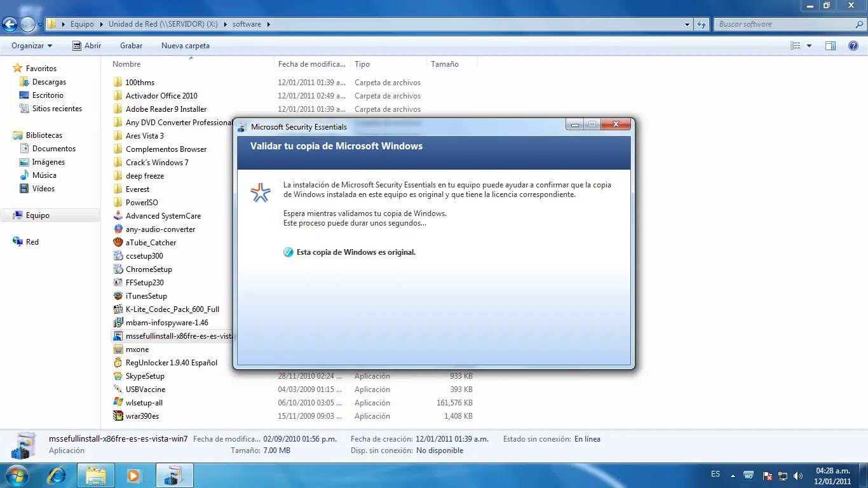This screenshot has height=488, width=868.
Task: Click the 161,576 KB size cell
Action: [454, 403]
